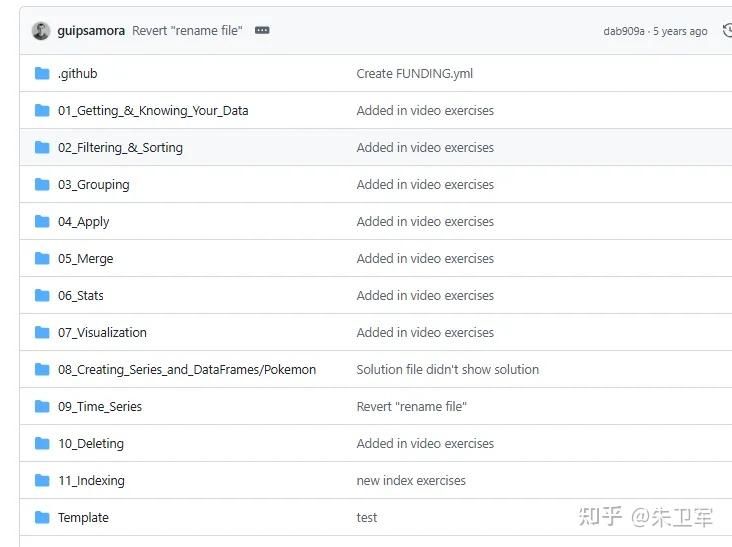Click folder icon for 02_Filtering_&_Sorting

click(x=42, y=147)
